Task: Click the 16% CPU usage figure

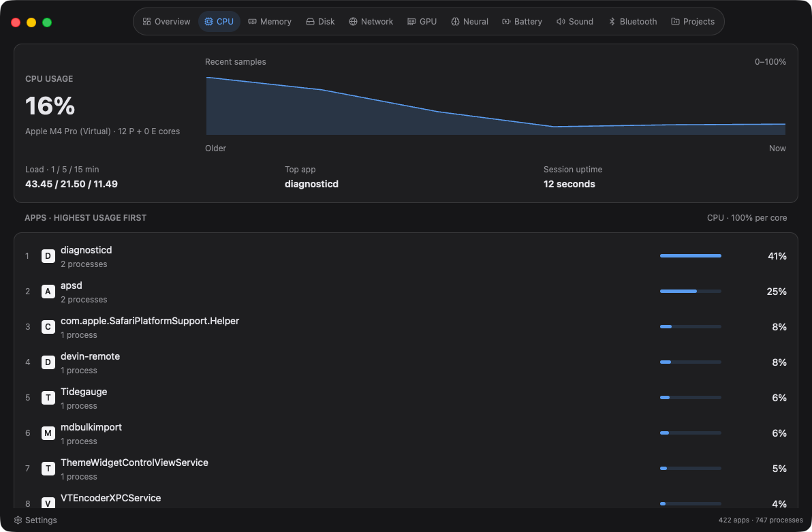Action: coord(50,106)
